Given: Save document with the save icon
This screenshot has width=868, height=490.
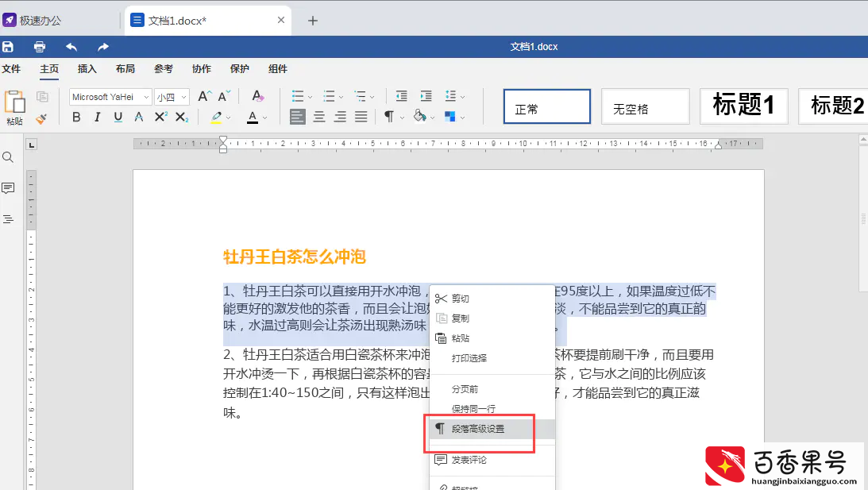Looking at the screenshot, I should pyautogui.click(x=8, y=47).
